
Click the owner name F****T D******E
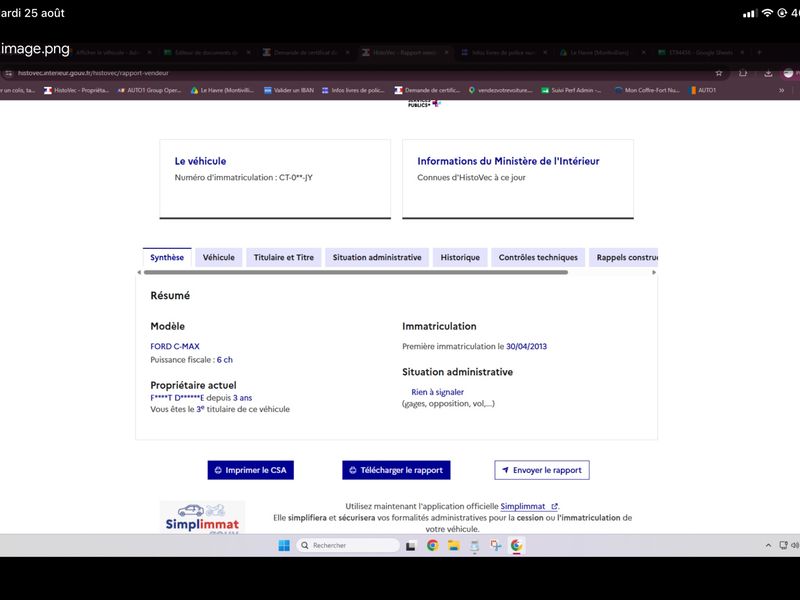point(177,398)
